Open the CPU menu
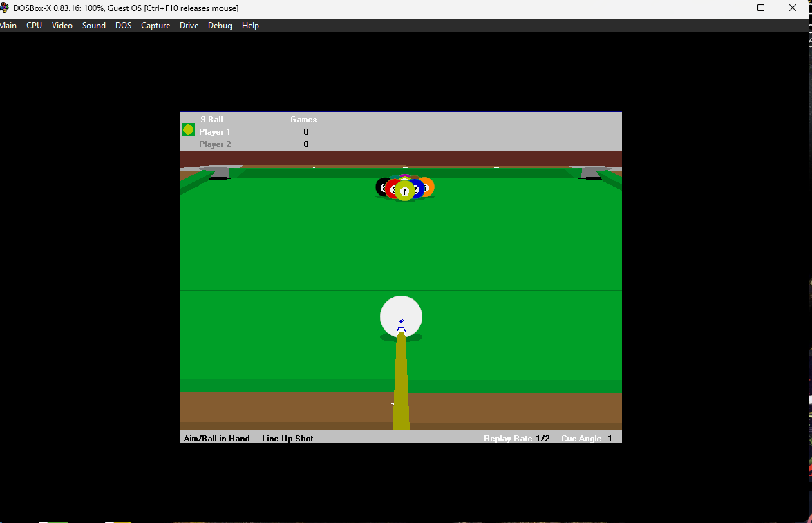Image resolution: width=812 pixels, height=523 pixels. tap(34, 26)
